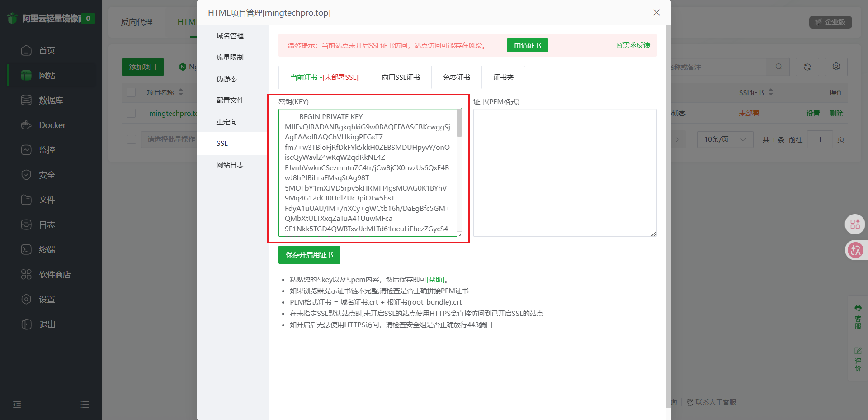Open the 文件 files folder icon
868x420 pixels.
tap(26, 200)
